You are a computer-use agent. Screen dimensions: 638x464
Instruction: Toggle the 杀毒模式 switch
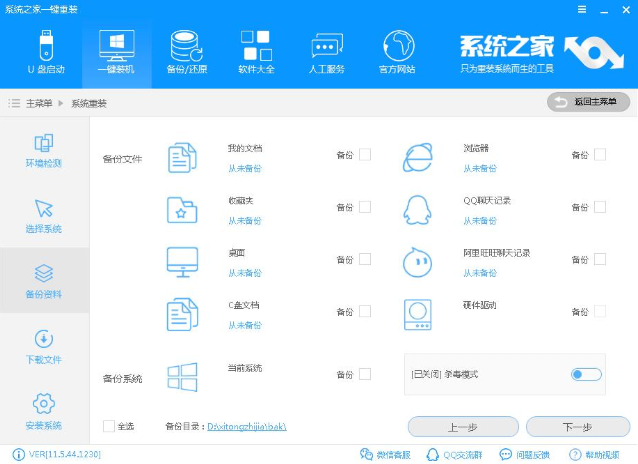coord(586,374)
